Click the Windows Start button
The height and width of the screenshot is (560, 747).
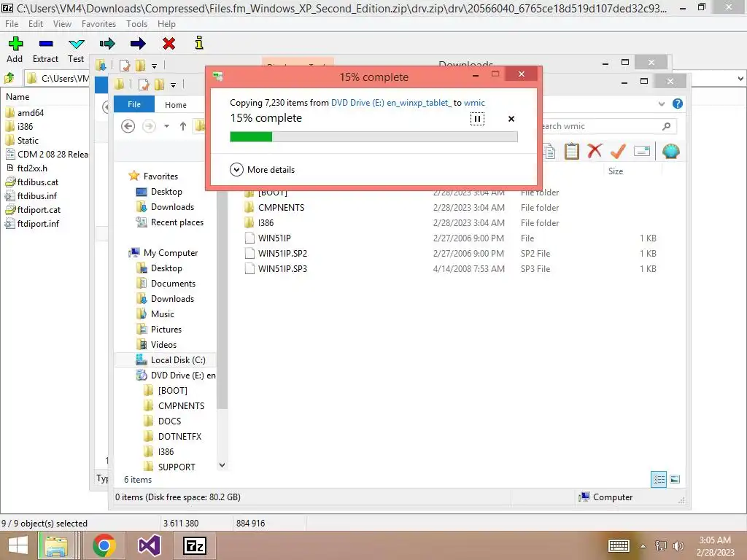pyautogui.click(x=18, y=545)
